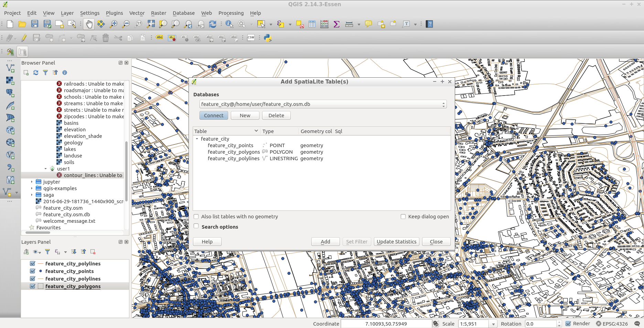Click the Toggle Editing pencil icon
The image size is (644, 328).
click(24, 38)
